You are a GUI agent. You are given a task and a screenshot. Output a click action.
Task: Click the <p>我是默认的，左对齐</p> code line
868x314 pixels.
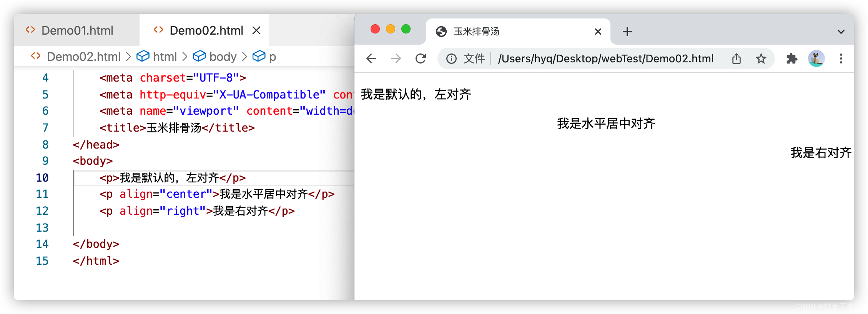[172, 178]
